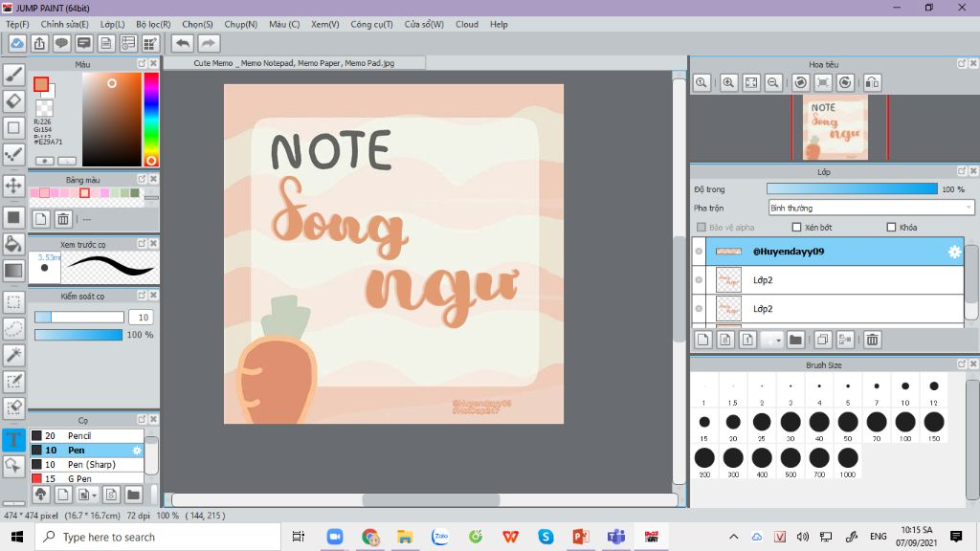Click the flip canvas icon in navigator
The image size is (980, 551).
(x=873, y=82)
